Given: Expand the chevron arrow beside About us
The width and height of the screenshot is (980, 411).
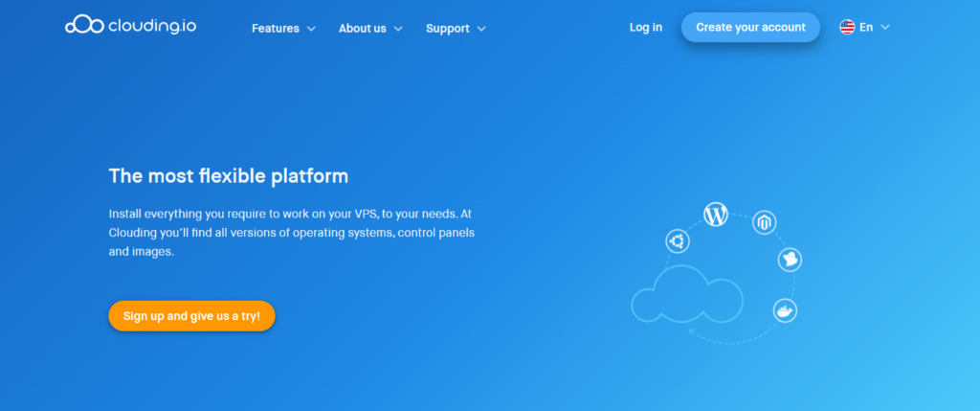Looking at the screenshot, I should [x=398, y=29].
